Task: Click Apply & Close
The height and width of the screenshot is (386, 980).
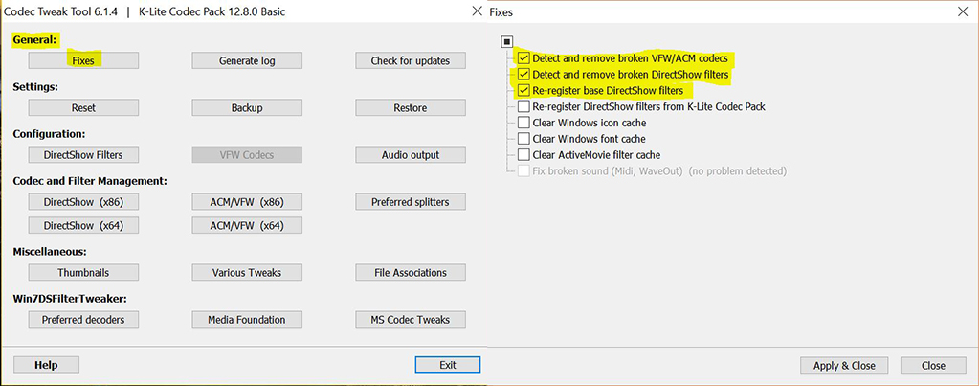Action: coord(844,365)
